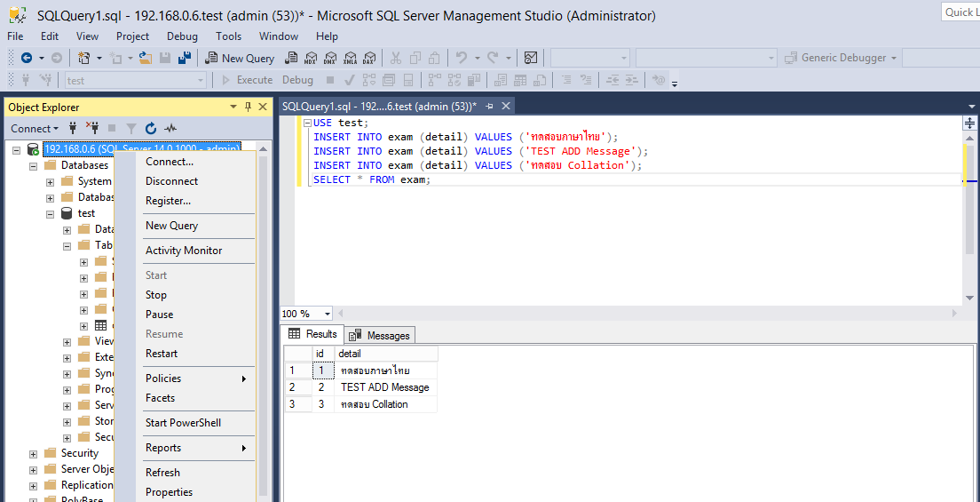
Task: Click the New Project toolbar icon
Action: tap(83, 58)
